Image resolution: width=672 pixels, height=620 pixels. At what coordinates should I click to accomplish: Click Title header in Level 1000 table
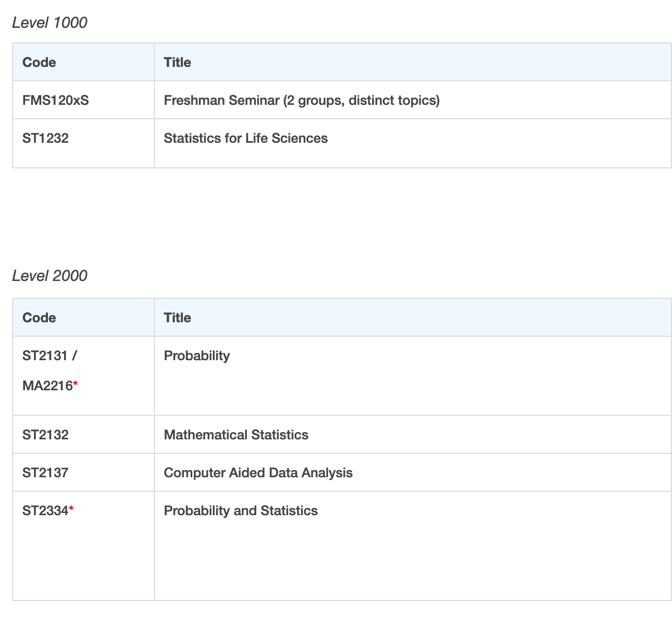click(x=177, y=62)
